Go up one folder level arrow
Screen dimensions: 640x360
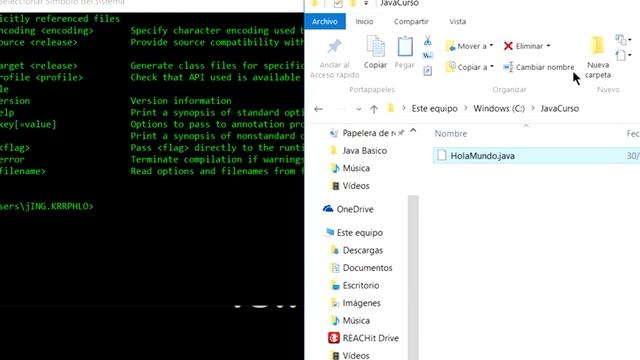point(374,109)
